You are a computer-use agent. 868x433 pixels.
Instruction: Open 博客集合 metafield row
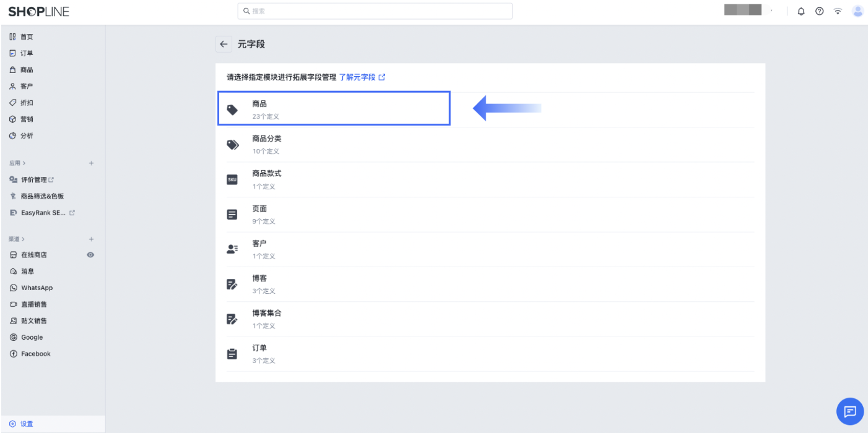[x=490, y=319]
